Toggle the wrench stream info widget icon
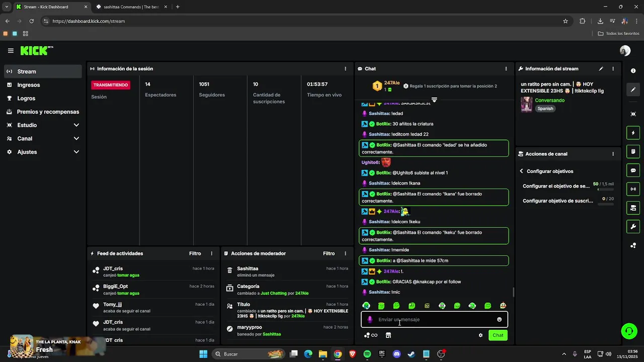 (633, 226)
